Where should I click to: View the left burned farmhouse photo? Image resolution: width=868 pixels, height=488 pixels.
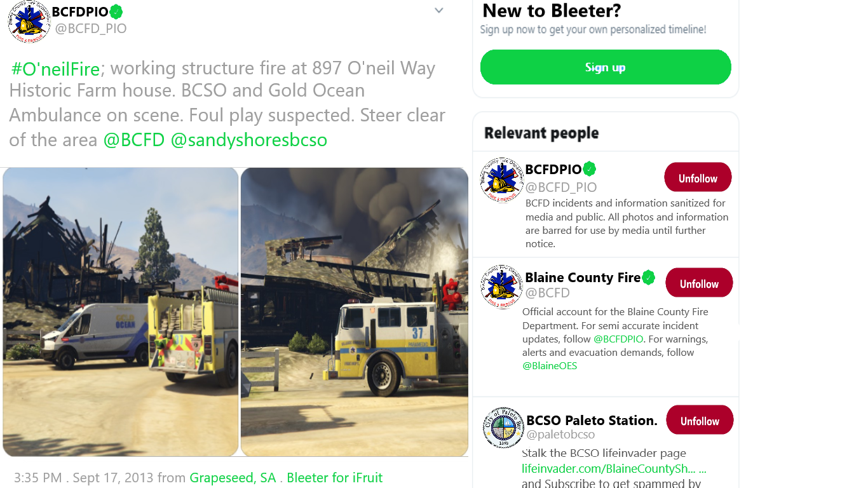click(121, 311)
